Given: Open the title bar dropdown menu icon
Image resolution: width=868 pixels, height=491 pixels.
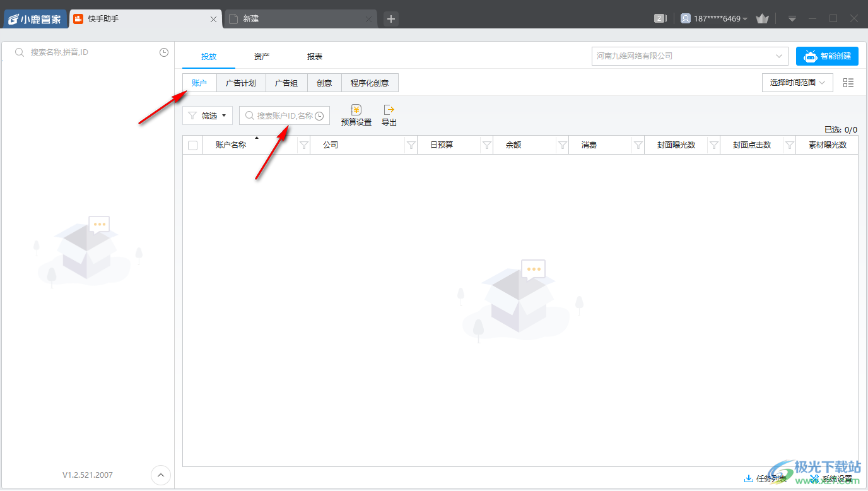Looking at the screenshot, I should [792, 19].
